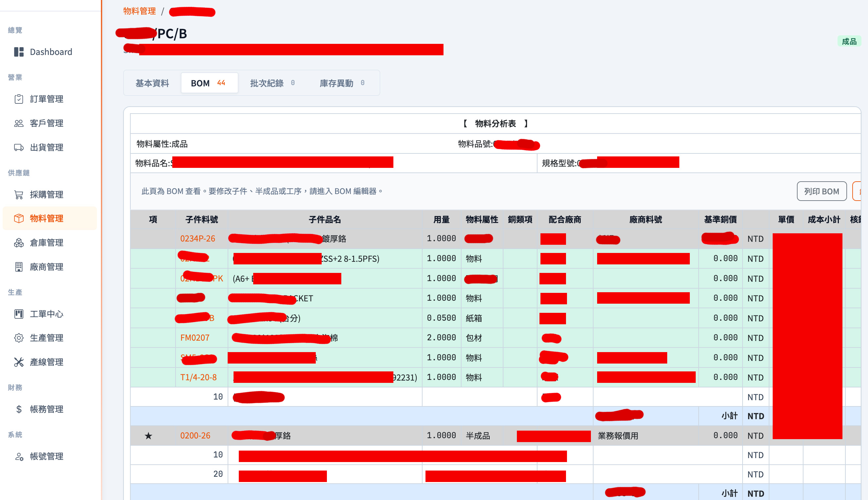Click the 用量 column header

(x=442, y=220)
